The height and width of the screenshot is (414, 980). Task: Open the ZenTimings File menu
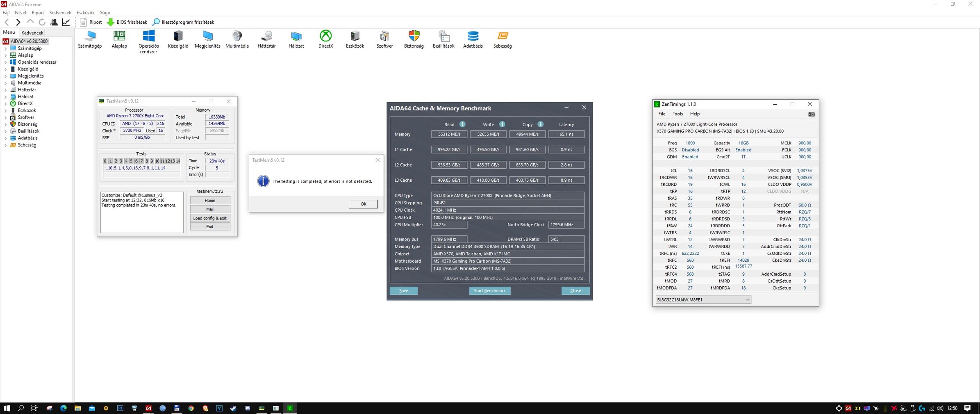point(662,114)
